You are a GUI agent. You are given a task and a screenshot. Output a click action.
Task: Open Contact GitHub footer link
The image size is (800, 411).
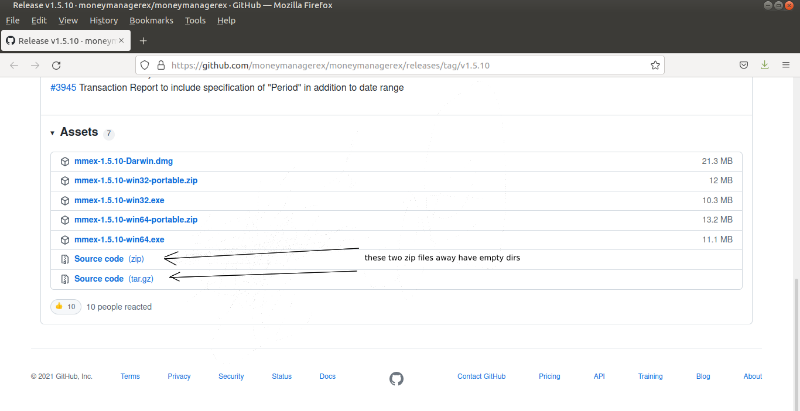[481, 376]
